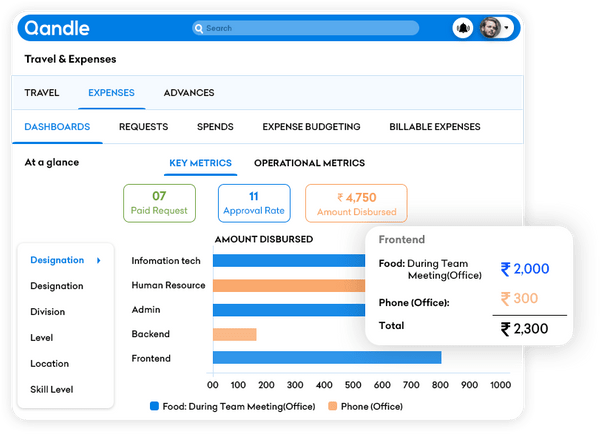Image resolution: width=600 pixels, height=434 pixels.
Task: Open the profile dropdown arrow
Action: tap(507, 28)
